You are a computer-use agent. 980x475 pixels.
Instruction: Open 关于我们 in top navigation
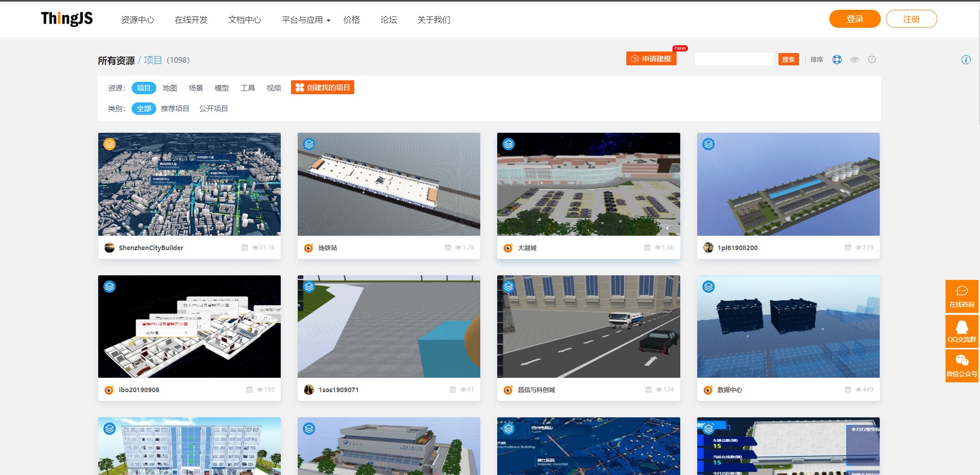434,20
